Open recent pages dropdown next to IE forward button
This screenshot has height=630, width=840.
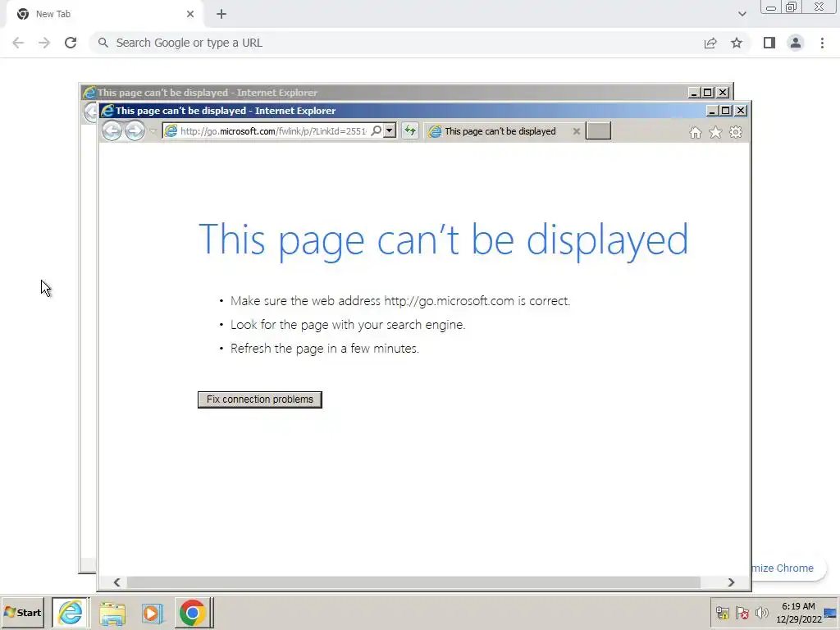tap(153, 131)
